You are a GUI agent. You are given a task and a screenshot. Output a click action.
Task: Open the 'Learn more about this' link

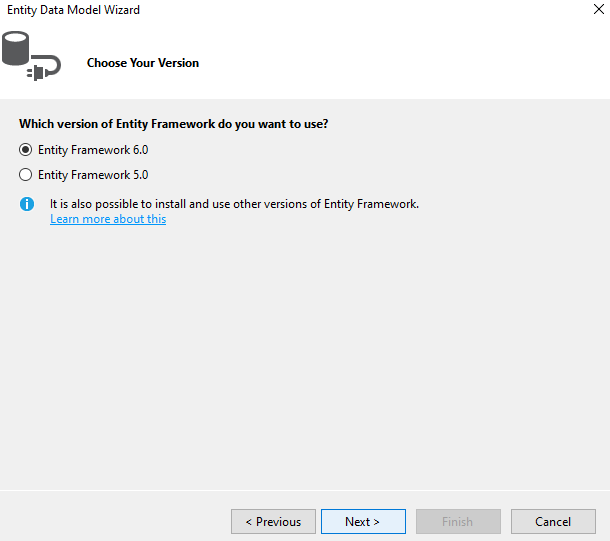[x=108, y=219]
